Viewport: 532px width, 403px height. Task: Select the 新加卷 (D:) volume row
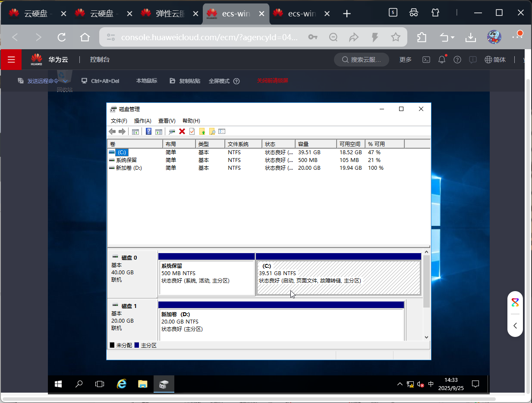point(268,168)
